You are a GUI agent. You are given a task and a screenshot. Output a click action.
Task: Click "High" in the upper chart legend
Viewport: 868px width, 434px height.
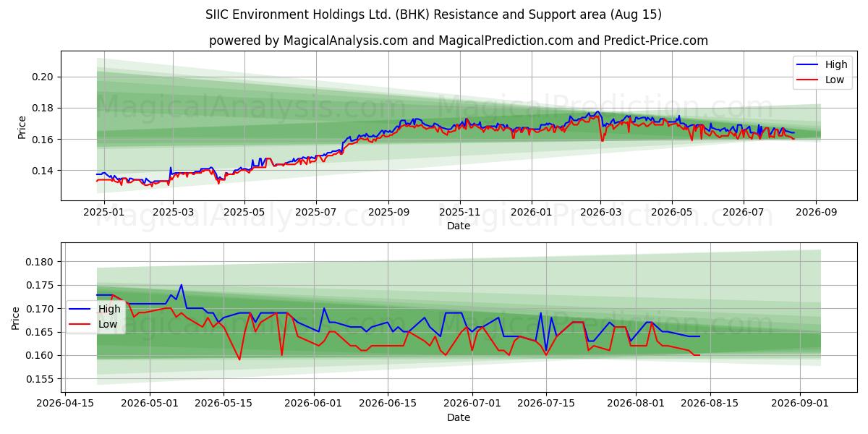836,64
